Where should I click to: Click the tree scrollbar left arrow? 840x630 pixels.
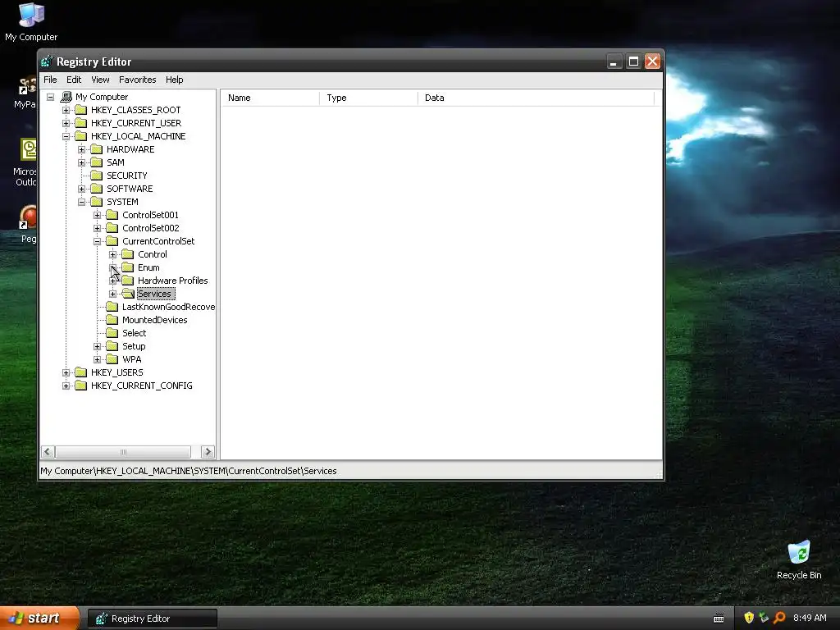point(48,452)
